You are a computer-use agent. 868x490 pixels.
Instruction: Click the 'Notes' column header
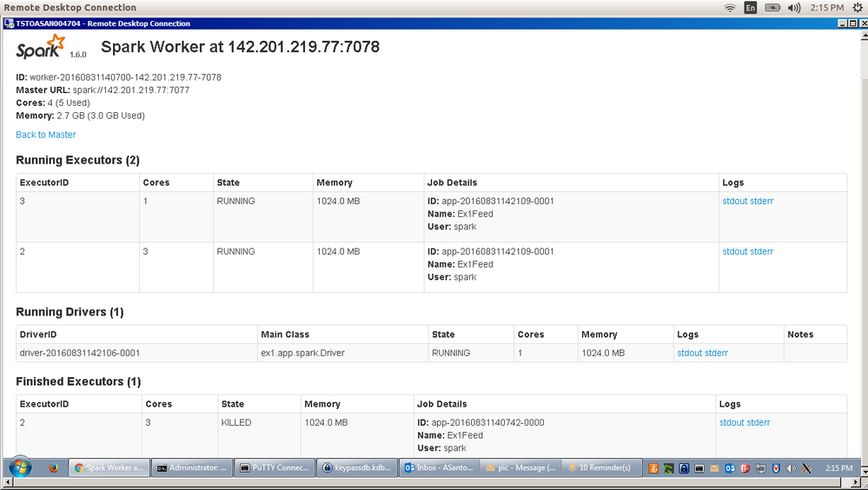click(x=800, y=334)
